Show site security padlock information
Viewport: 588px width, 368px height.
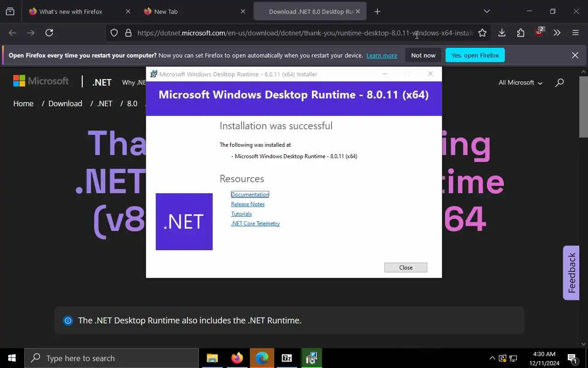click(128, 33)
